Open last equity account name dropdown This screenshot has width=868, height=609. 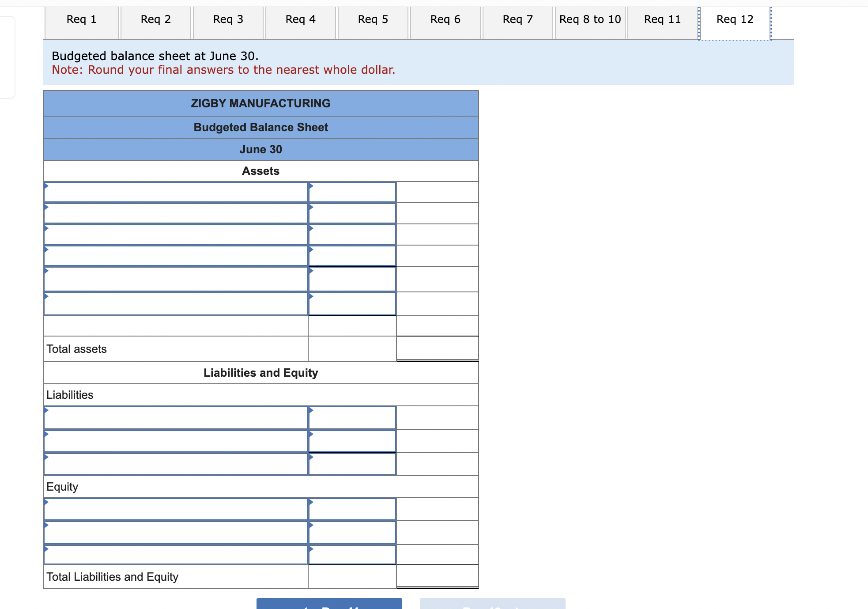point(175,555)
